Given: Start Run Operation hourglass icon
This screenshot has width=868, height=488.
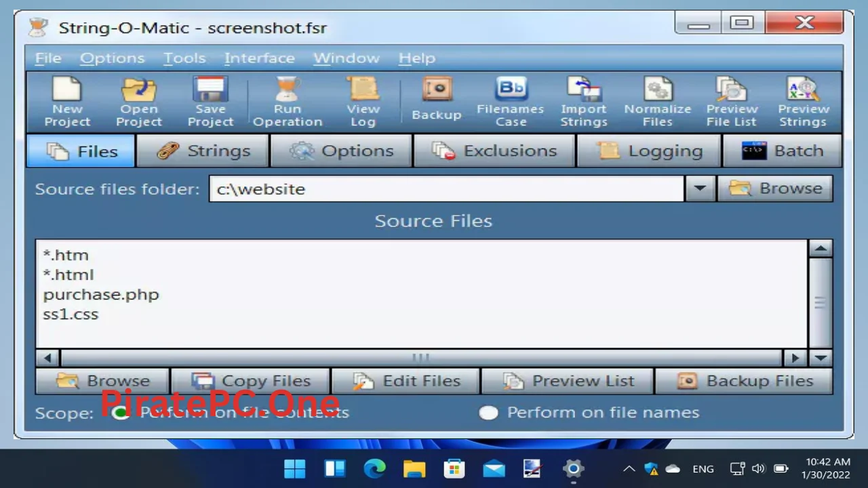Looking at the screenshot, I should pos(288,102).
